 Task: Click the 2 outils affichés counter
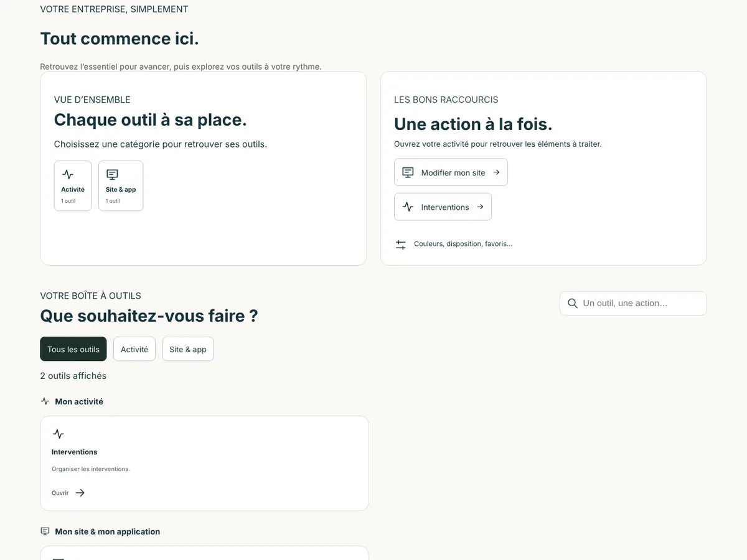click(x=73, y=376)
